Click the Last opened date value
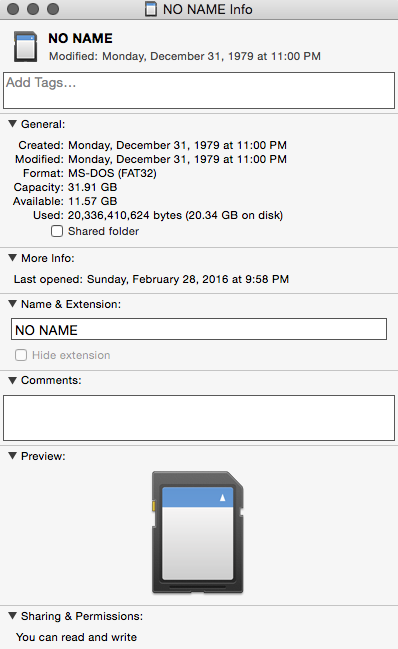 click(188, 279)
